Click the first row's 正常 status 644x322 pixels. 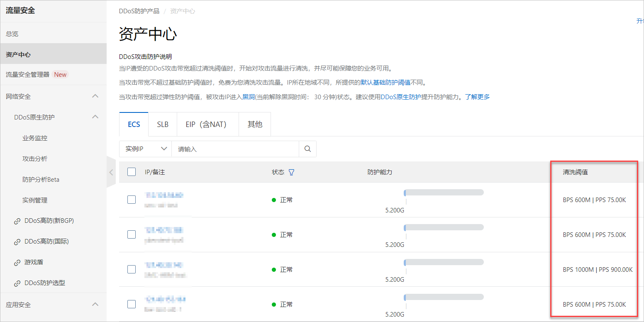point(282,200)
